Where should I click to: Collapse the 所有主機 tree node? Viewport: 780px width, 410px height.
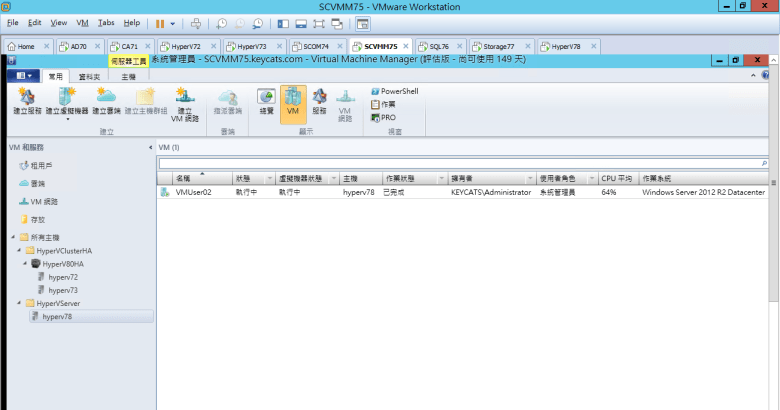click(x=13, y=237)
